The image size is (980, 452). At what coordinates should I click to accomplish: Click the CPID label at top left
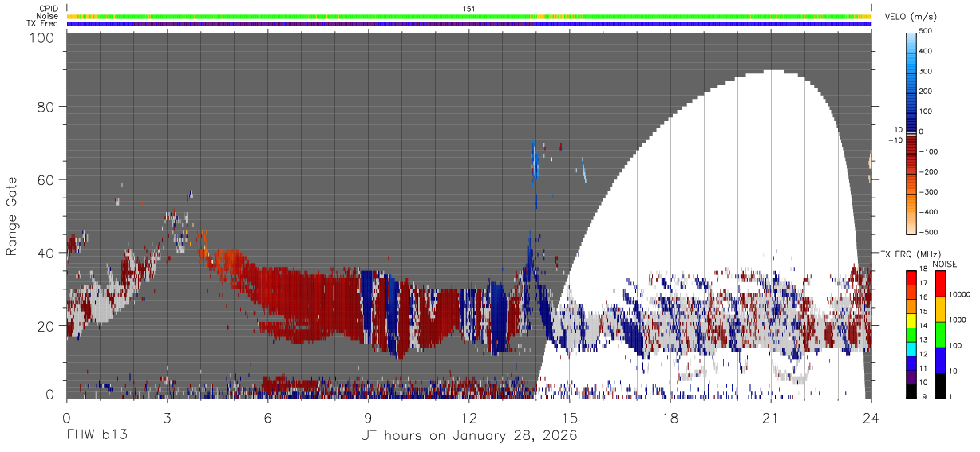pyautogui.click(x=48, y=9)
